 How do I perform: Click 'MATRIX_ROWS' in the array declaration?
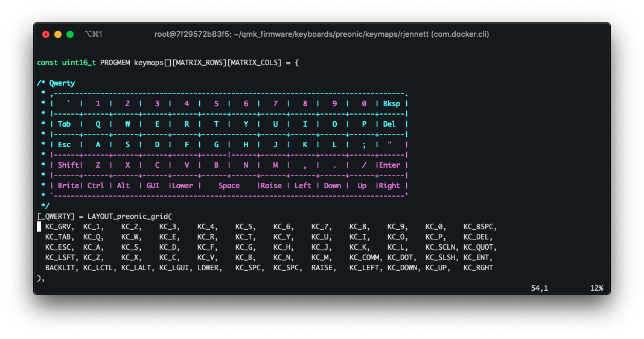coord(200,63)
